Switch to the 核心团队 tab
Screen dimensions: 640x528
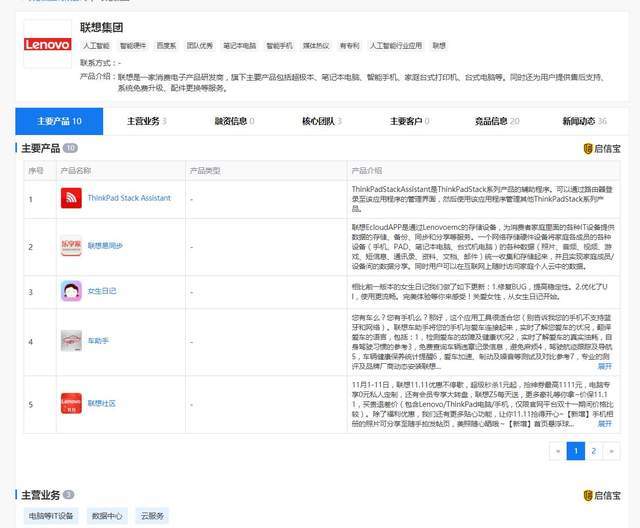(322, 121)
